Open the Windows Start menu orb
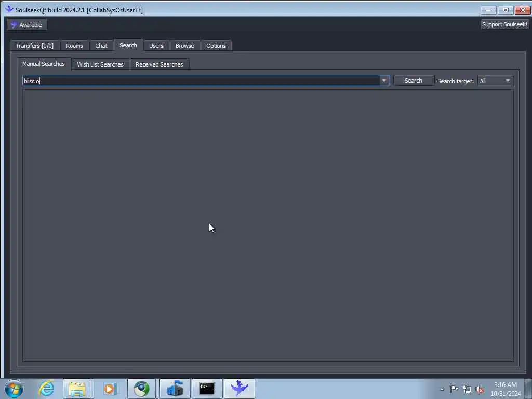Screen dimensions: 532x399 pos(14,389)
